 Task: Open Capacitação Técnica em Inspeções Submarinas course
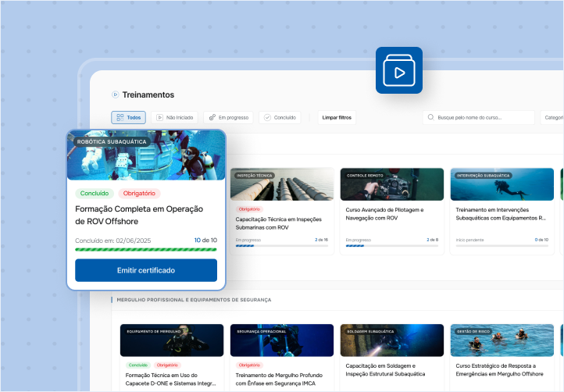[x=279, y=223]
